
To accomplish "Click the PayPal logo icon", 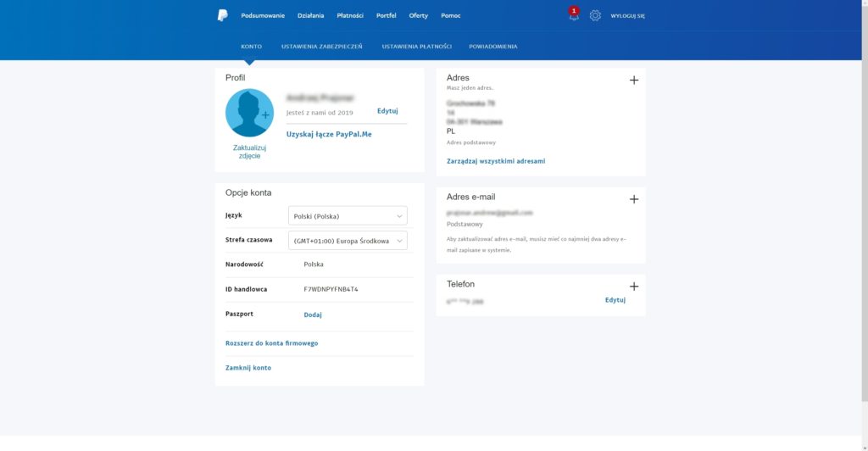I will (x=222, y=15).
